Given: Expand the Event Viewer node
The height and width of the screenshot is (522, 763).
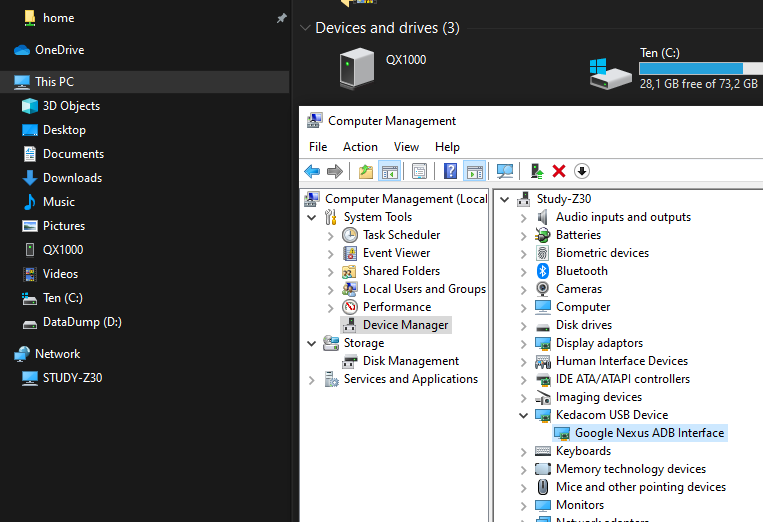Looking at the screenshot, I should click(x=330, y=254).
